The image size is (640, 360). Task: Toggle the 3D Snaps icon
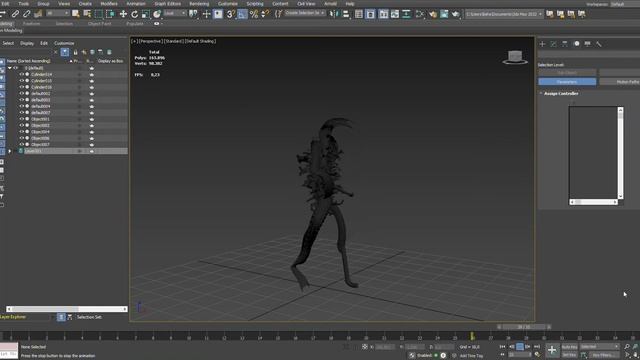[231, 14]
